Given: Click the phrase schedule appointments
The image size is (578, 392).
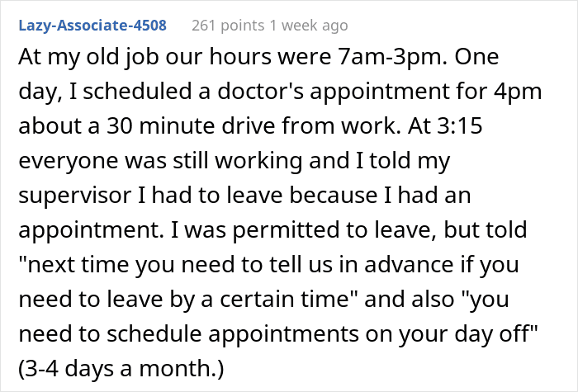Looking at the screenshot, I should tap(233, 334).
